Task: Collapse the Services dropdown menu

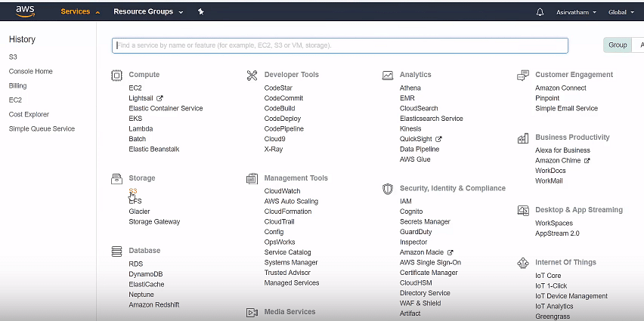Action: (x=80, y=11)
